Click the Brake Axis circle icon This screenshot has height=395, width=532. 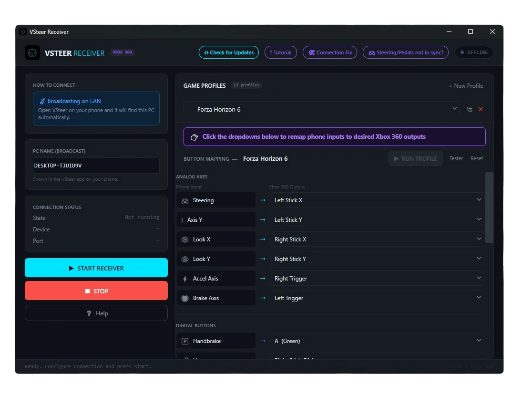point(185,298)
